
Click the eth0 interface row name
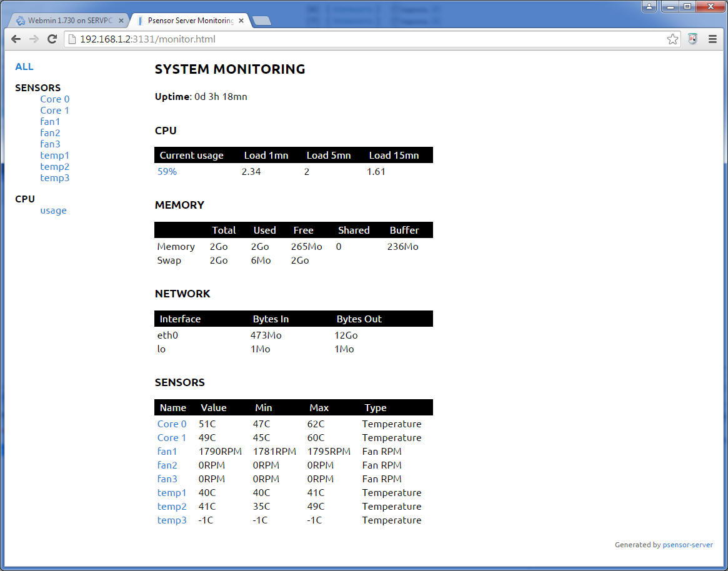coord(167,335)
